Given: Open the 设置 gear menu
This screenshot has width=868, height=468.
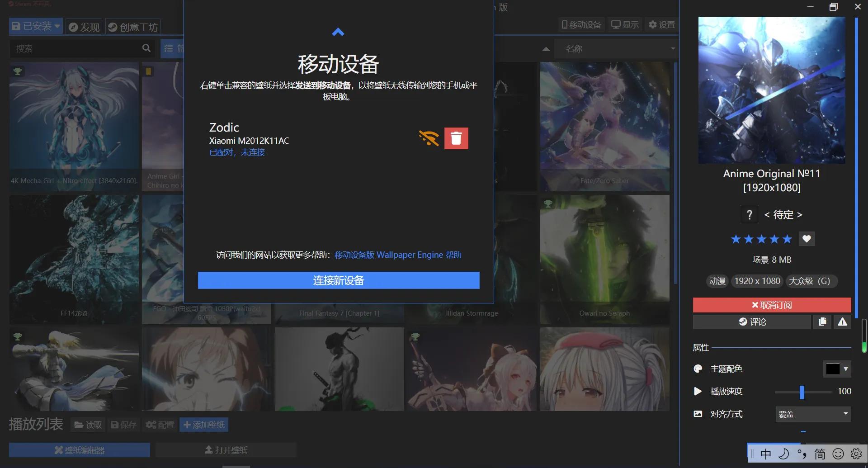Looking at the screenshot, I should (x=661, y=24).
